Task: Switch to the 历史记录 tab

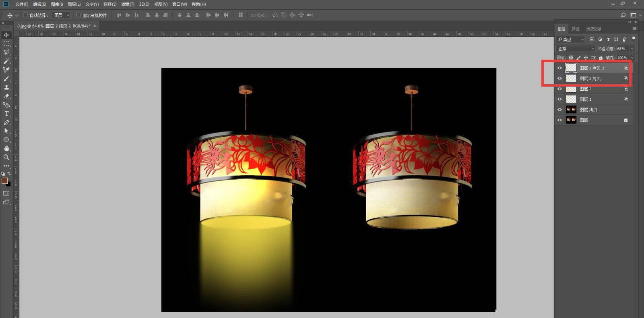Action: 594,29
